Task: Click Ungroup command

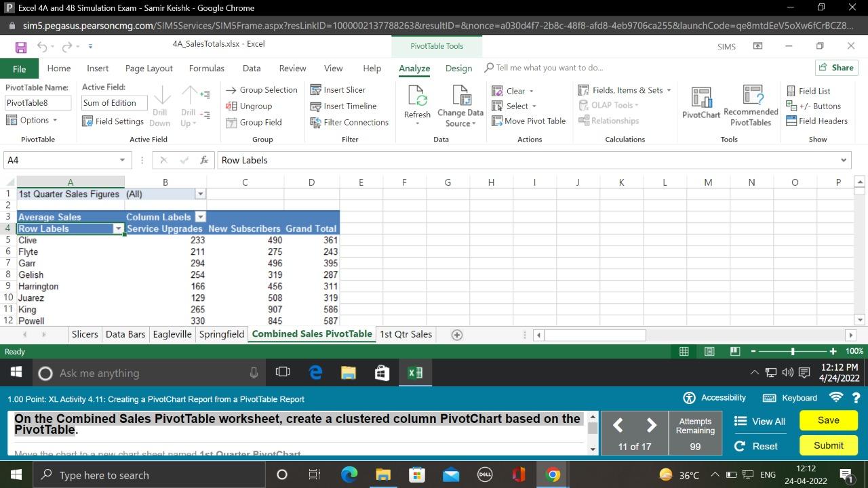Action: 249,106
